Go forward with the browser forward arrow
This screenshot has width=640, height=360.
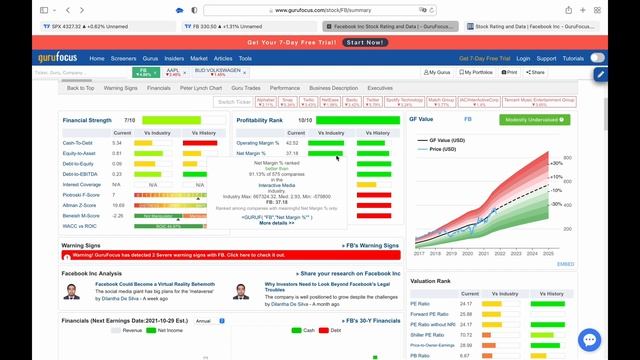point(82,10)
